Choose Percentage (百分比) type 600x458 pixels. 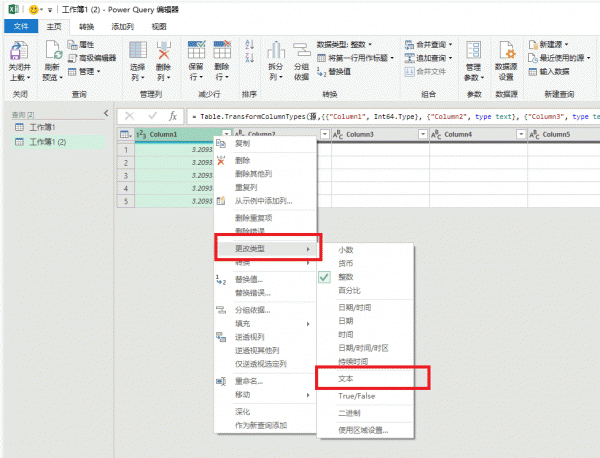point(349,291)
